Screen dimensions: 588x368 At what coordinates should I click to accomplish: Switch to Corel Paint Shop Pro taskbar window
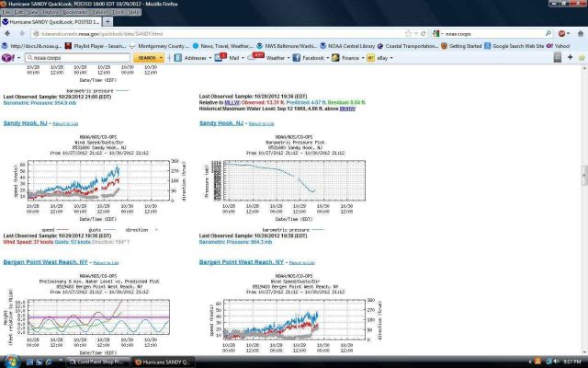[98, 362]
